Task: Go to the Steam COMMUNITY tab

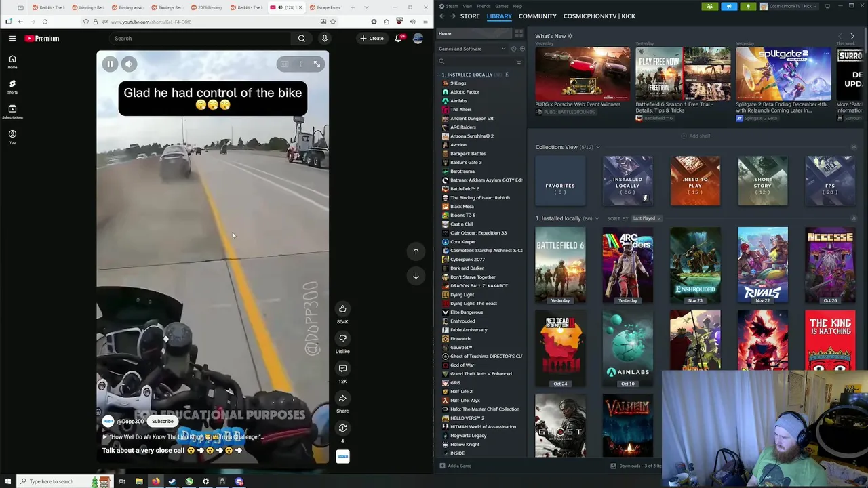Action: pyautogui.click(x=538, y=16)
